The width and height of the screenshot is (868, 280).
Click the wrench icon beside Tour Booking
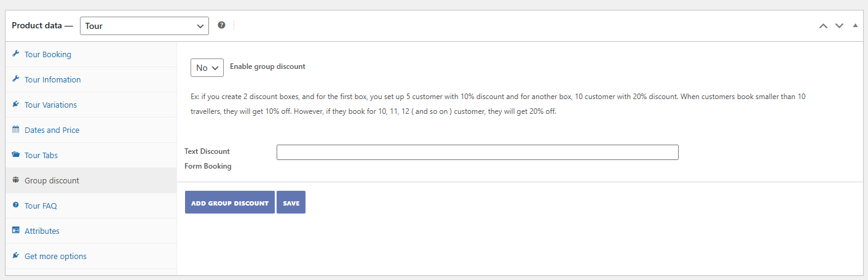click(16, 54)
